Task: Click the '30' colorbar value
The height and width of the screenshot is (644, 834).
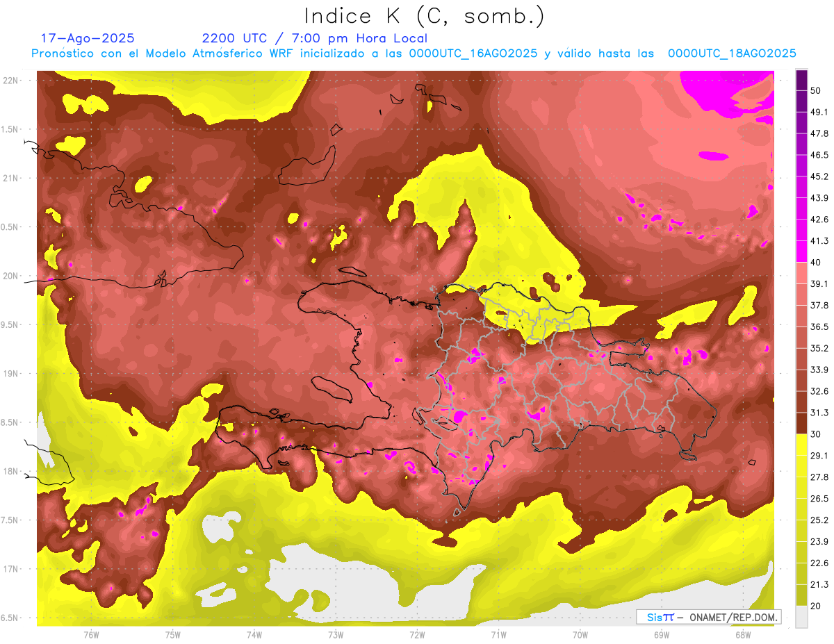Action: tap(817, 434)
